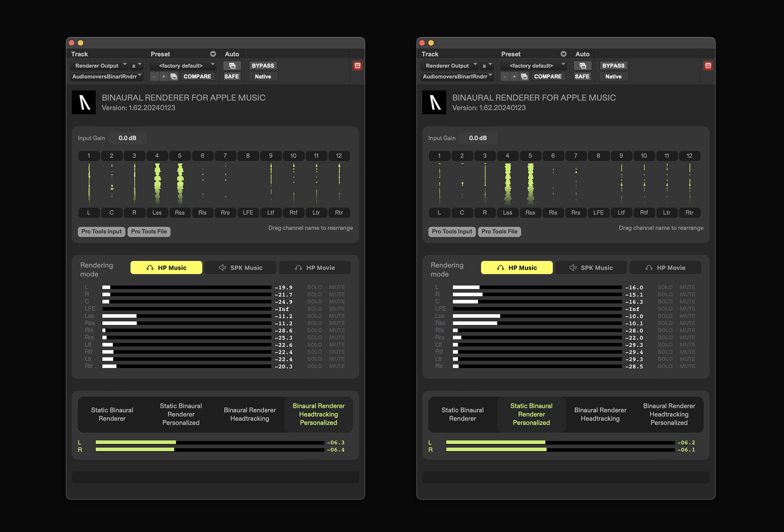Click the next preset plus button, left window
Screen dimensions: 784x532
click(x=164, y=76)
